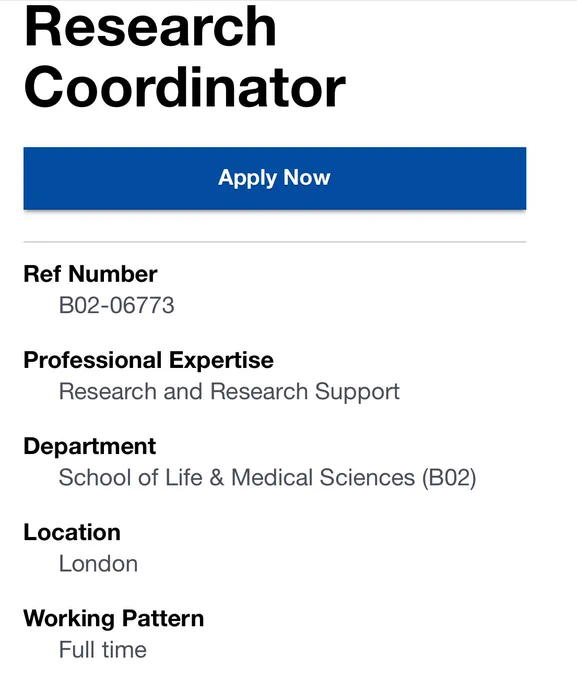577x680 pixels.
Task: Select the London location value
Action: 98,564
